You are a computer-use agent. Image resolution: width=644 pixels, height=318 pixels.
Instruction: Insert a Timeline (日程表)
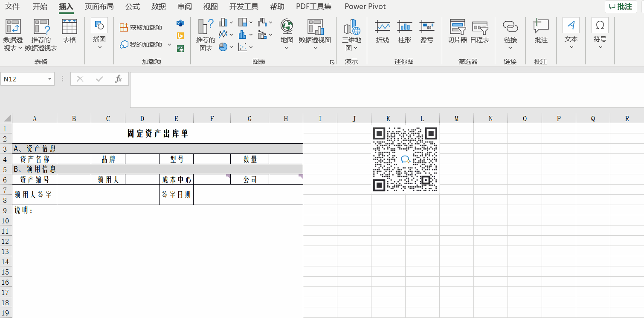click(x=480, y=31)
